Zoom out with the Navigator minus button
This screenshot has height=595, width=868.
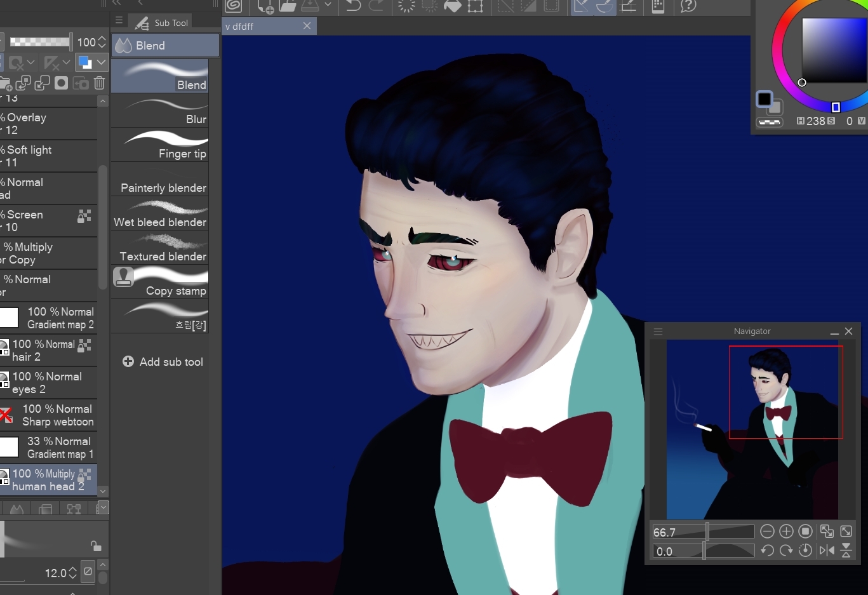(767, 531)
